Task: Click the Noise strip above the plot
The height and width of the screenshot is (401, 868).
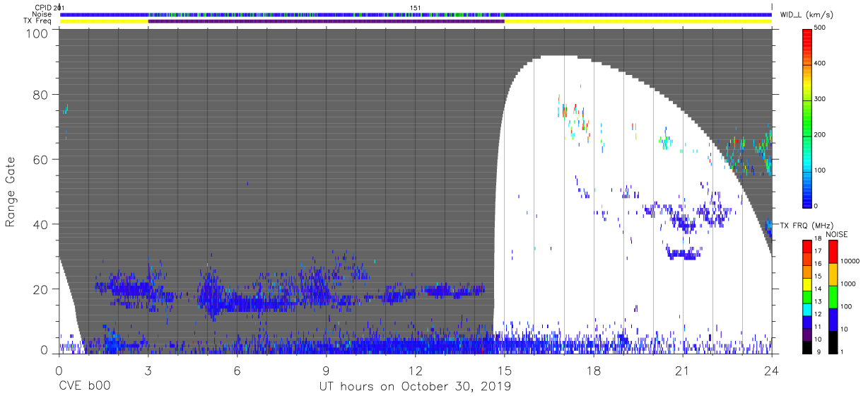Action: coord(416,14)
